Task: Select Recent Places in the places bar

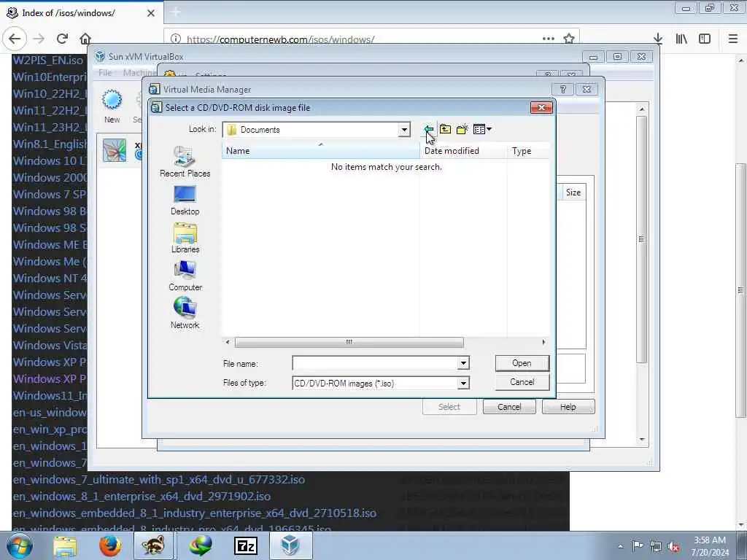Action: [x=185, y=162]
